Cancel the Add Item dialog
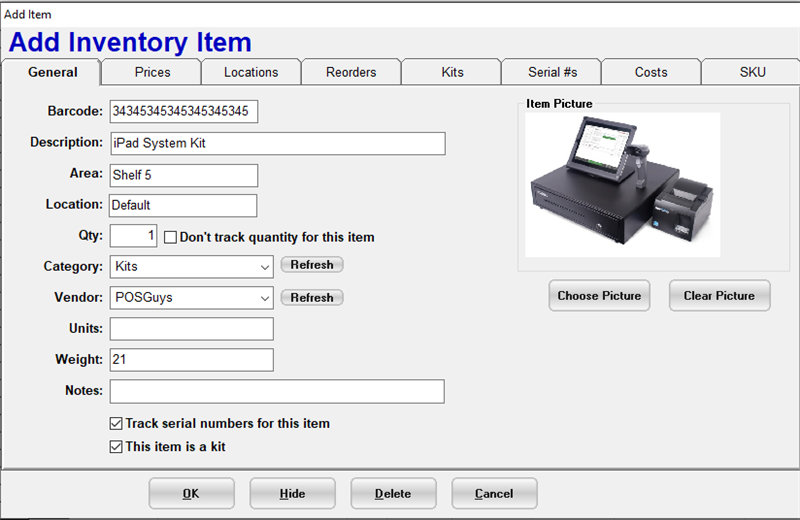Image resolution: width=800 pixels, height=520 pixels. (494, 493)
